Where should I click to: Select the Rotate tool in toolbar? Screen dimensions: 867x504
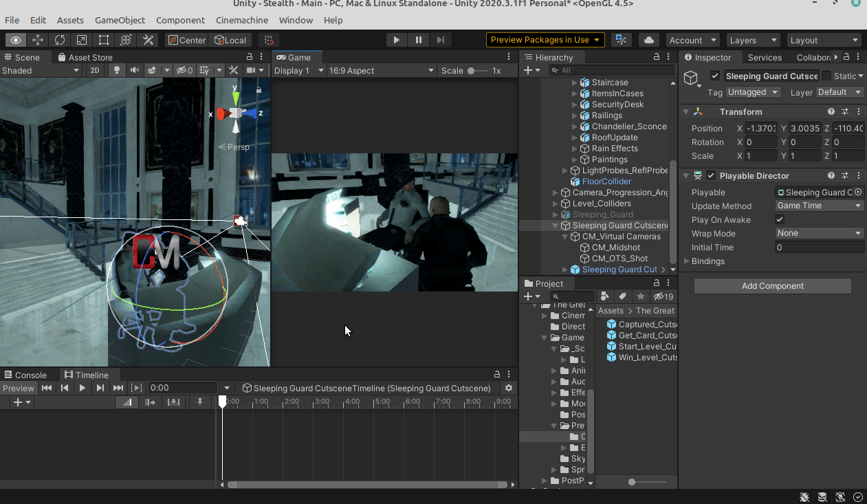[x=60, y=40]
